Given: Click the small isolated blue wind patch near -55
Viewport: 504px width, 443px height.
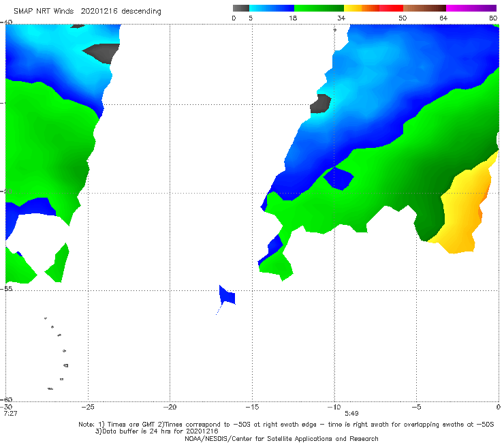Looking at the screenshot, I should pyautogui.click(x=227, y=296).
